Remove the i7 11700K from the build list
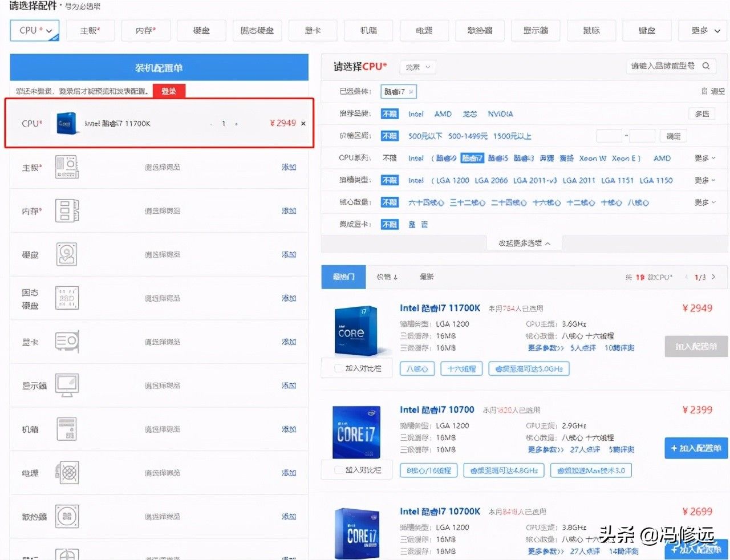This screenshot has width=730, height=560. (303, 124)
